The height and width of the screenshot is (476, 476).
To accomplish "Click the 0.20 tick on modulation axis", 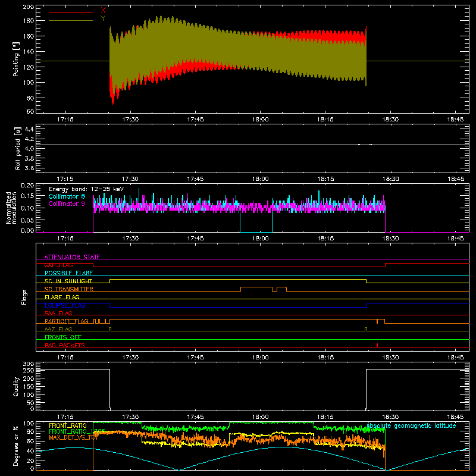I will pyautogui.click(x=28, y=185).
